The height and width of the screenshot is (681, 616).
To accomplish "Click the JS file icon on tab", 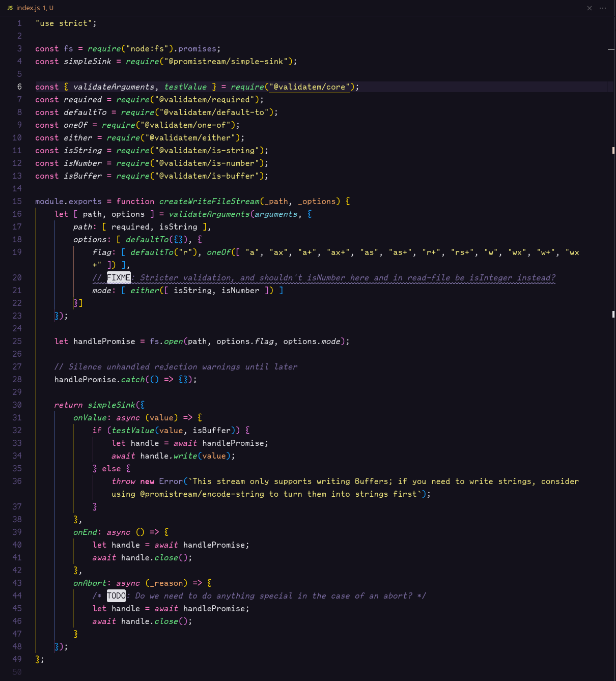I will (x=10, y=8).
